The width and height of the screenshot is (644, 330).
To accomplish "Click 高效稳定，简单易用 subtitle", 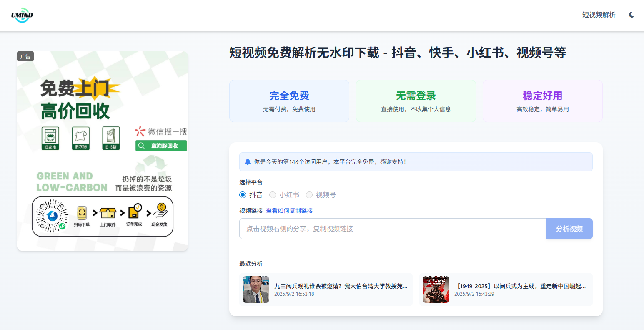I will click(x=543, y=109).
